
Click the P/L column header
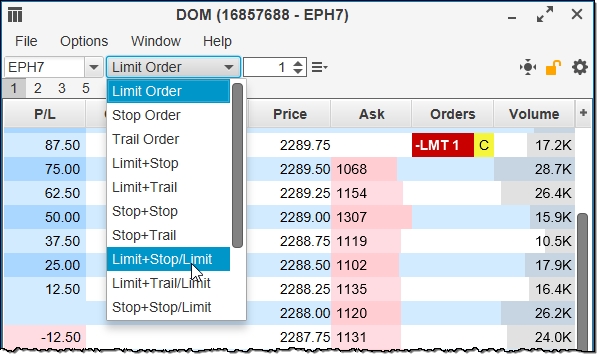pyautogui.click(x=44, y=114)
